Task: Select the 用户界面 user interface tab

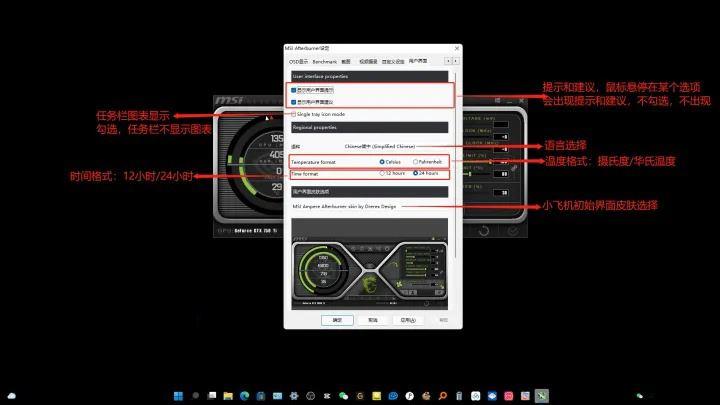Action: tap(418, 61)
